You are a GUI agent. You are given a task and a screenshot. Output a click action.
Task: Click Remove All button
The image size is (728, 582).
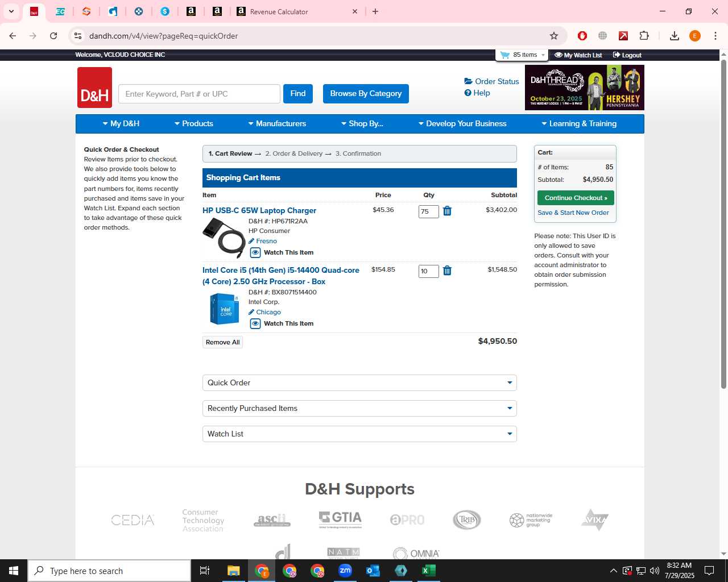coord(222,342)
